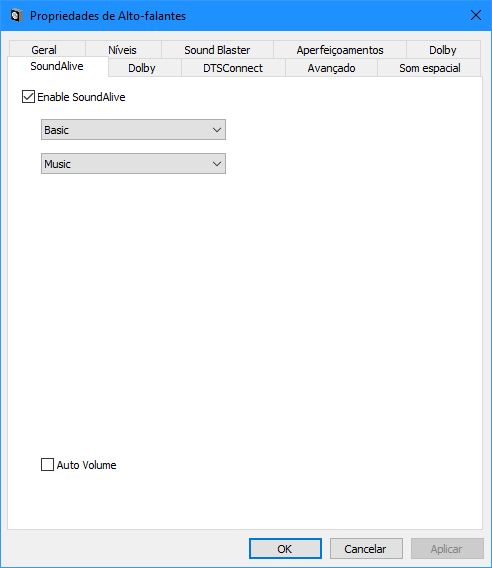This screenshot has width=492, height=568.
Task: Uncheck Enable SoundAlive checkbox
Action: (x=28, y=97)
